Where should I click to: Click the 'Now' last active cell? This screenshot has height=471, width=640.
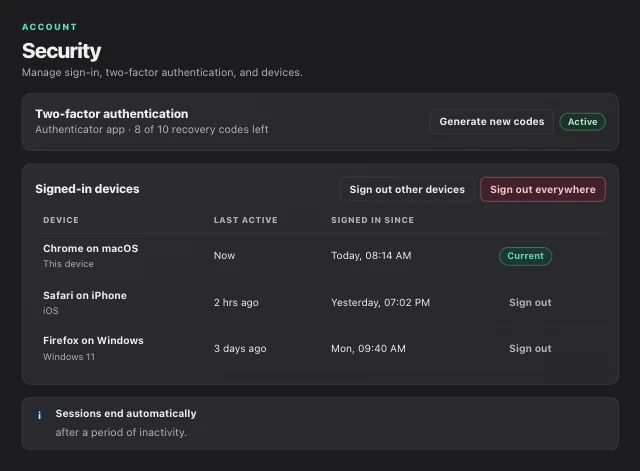coord(224,255)
